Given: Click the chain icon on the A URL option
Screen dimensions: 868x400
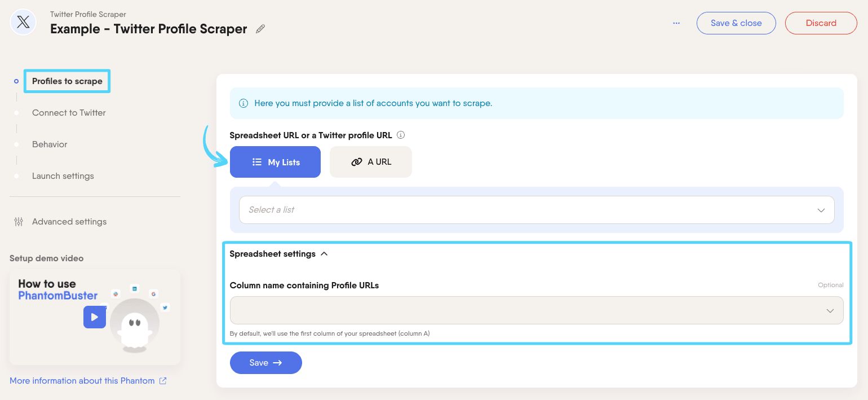Looking at the screenshot, I should [x=357, y=162].
